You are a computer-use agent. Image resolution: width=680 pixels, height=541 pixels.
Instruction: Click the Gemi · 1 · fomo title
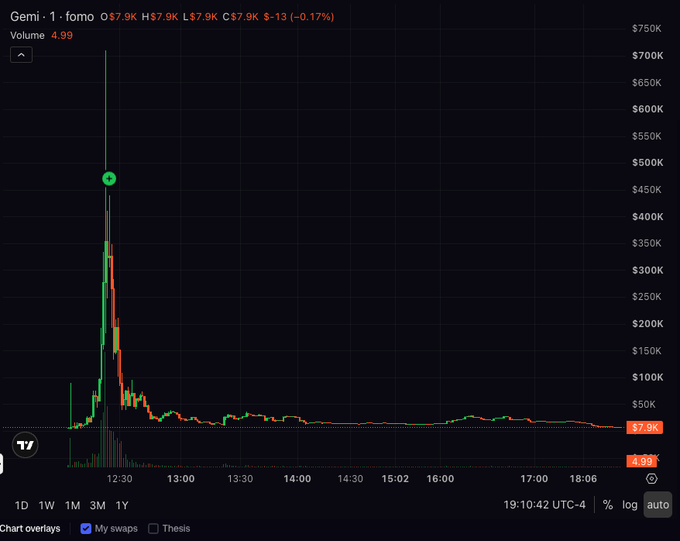coord(52,16)
